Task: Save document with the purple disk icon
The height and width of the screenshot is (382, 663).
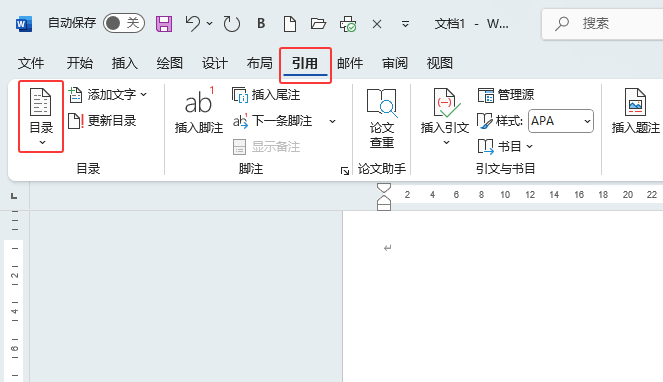Action: (x=164, y=24)
